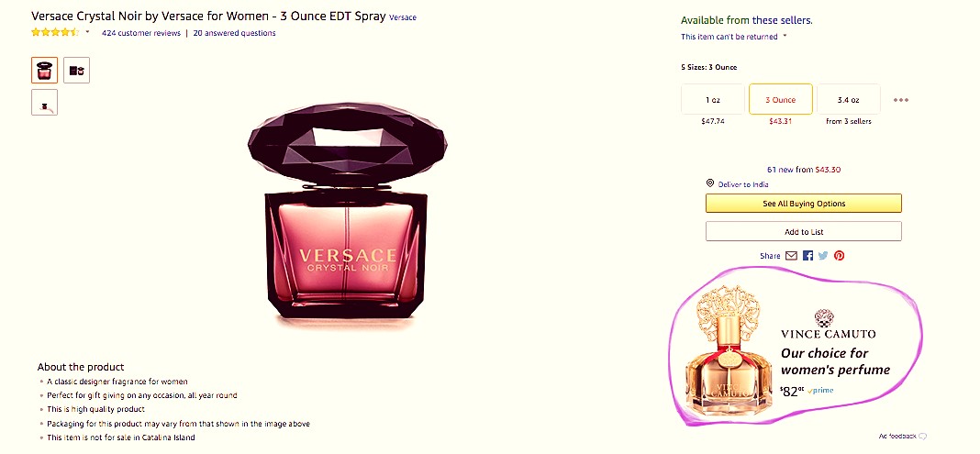The image size is (980, 454).
Task: Click the location pin icon beside Deliver to India
Action: point(710,183)
